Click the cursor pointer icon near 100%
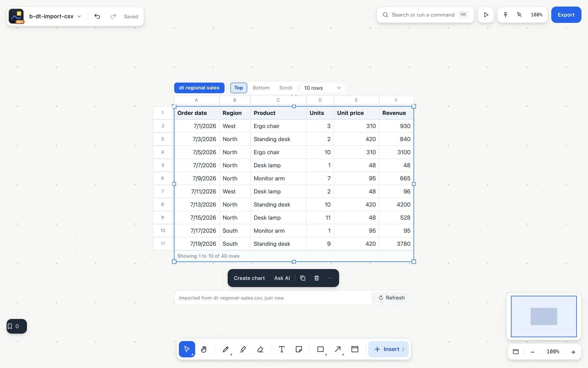Screen dimensions: 588x368 tap(519, 15)
